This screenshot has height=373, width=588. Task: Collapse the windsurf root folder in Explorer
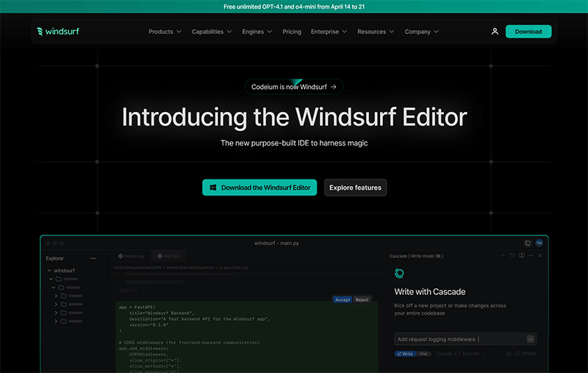click(x=49, y=270)
